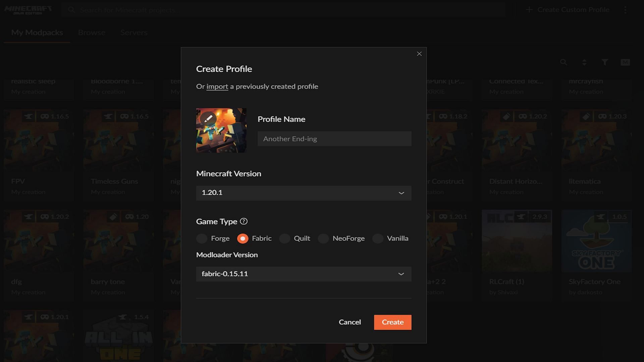Open the SkyFactory One modpack card
This screenshot has width=644, height=362.
click(x=597, y=255)
